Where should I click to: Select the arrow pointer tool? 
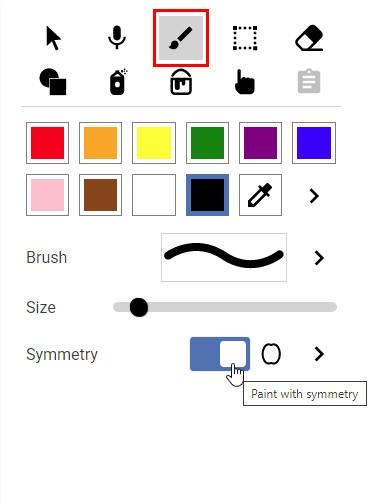point(53,38)
